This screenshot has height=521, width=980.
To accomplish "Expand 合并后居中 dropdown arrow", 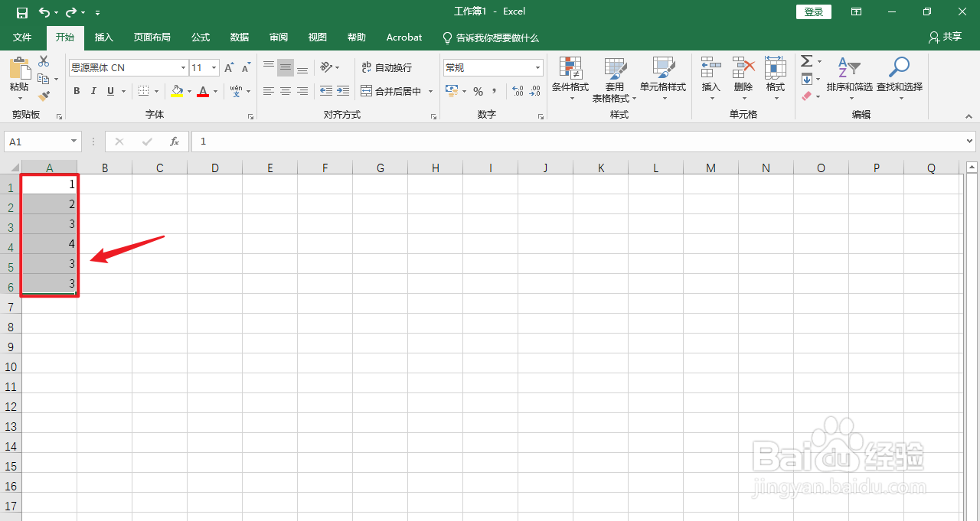I will pos(430,92).
